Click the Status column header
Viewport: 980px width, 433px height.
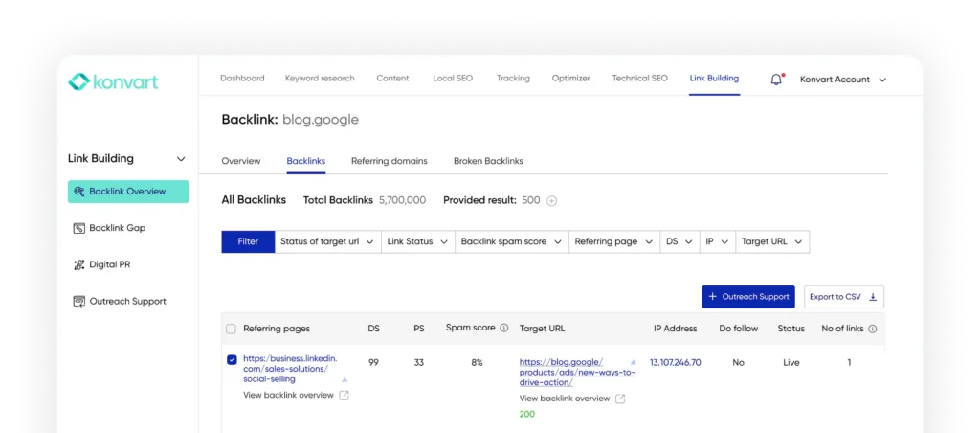coord(791,329)
